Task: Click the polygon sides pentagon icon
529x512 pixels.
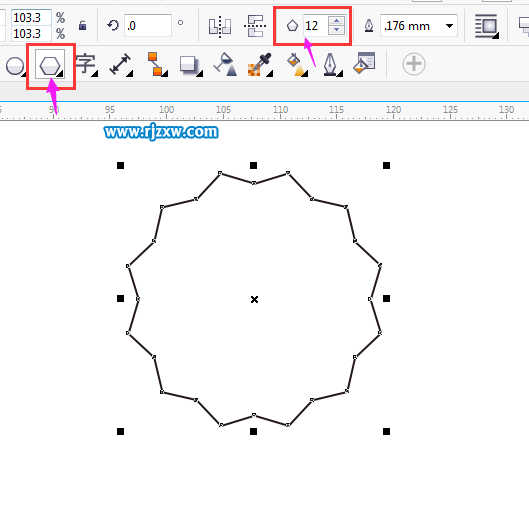Action: pos(292,26)
